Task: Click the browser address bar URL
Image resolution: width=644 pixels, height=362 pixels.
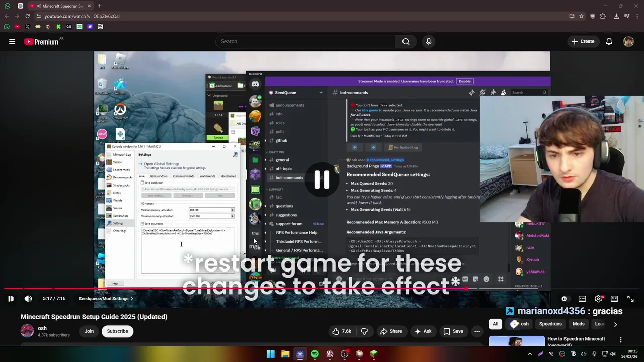Action: (x=82, y=16)
